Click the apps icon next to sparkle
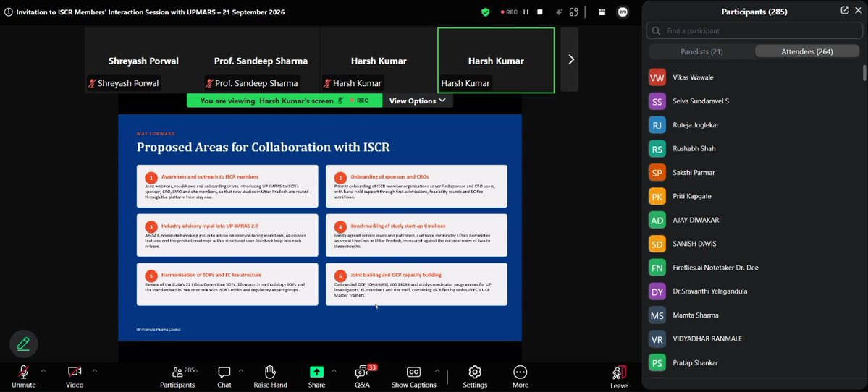 point(574,12)
